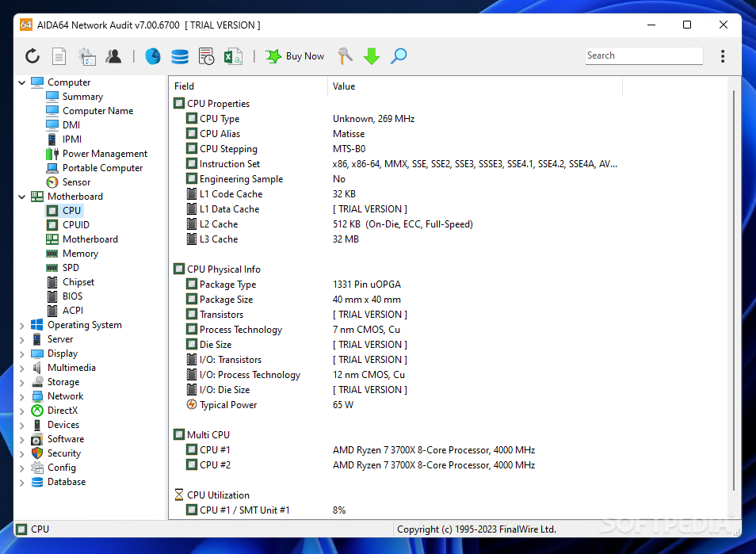
Task: Click the Excel export toolbar icon
Action: coord(233,56)
